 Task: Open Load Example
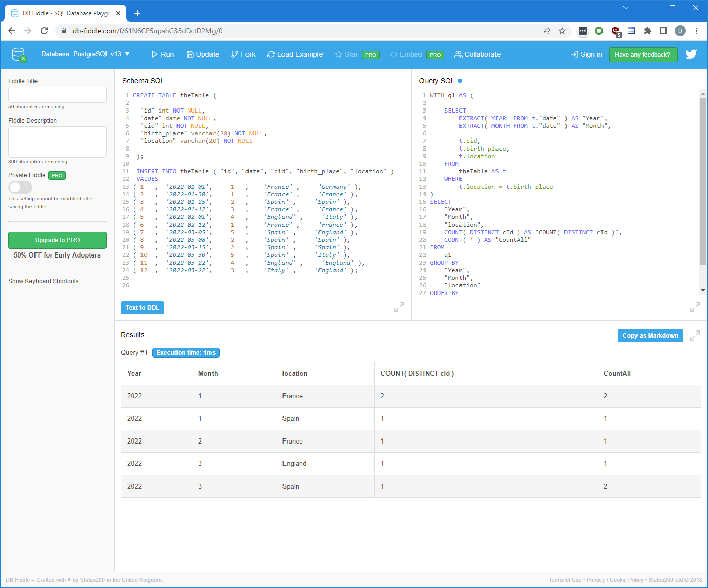tap(295, 54)
